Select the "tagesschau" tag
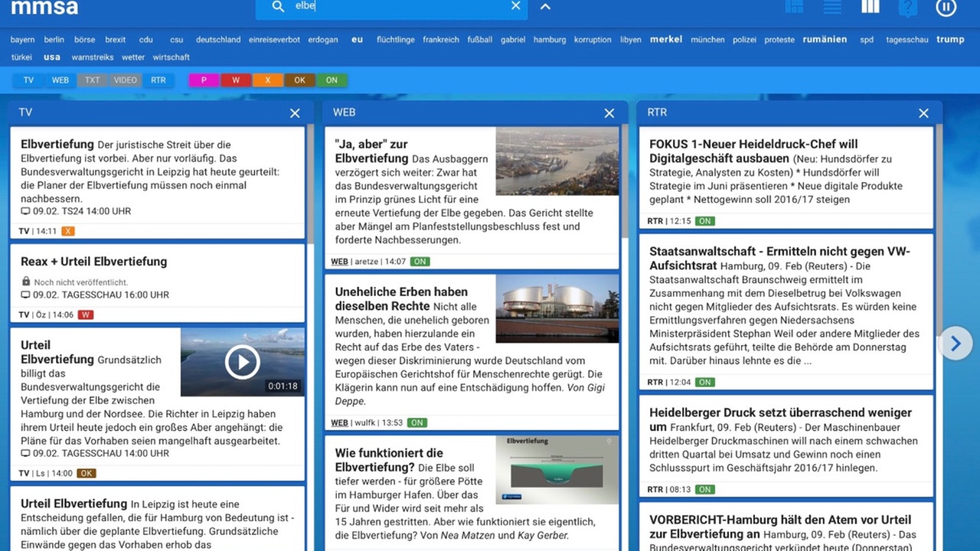980x551 pixels. coord(907,40)
